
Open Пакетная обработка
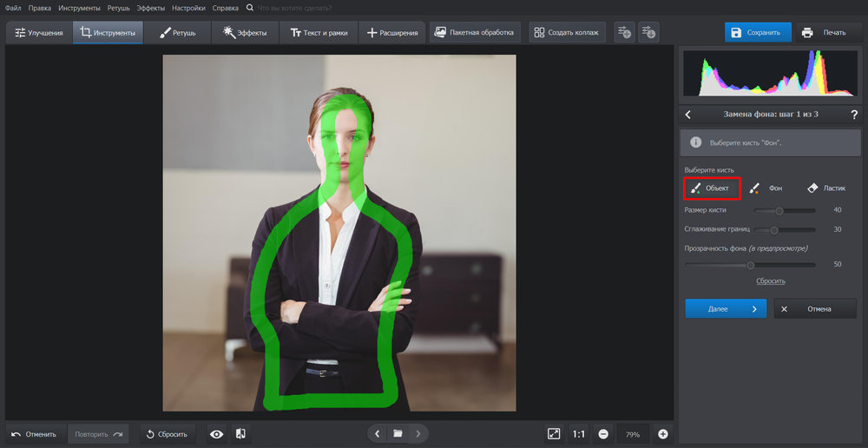point(475,32)
